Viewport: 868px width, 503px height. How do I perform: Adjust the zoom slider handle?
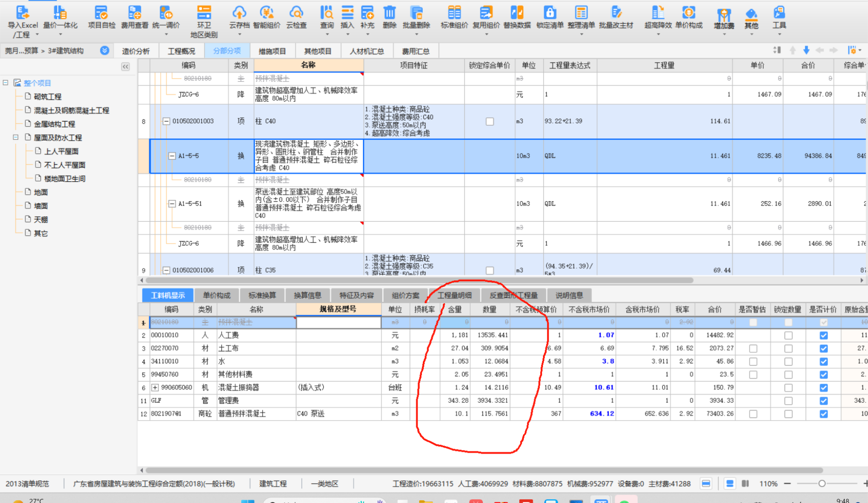[822, 483]
